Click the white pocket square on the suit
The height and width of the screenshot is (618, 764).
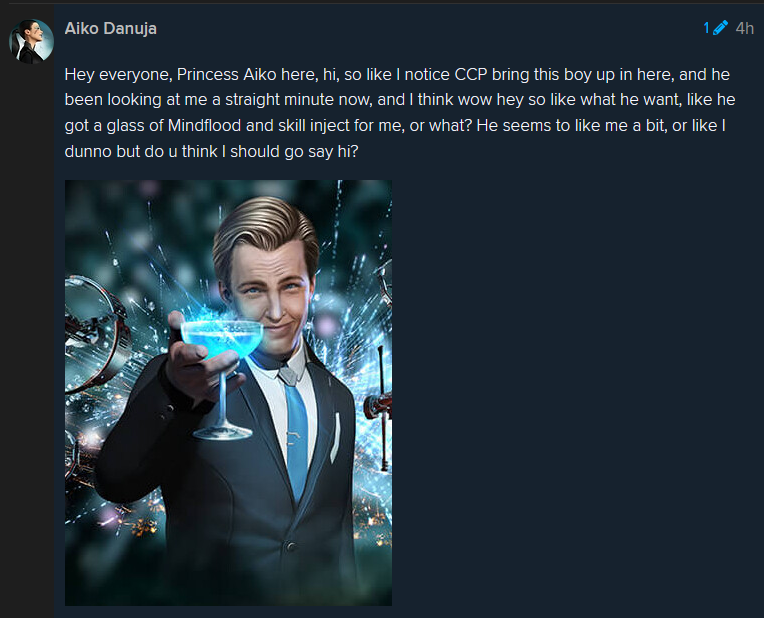click(335, 438)
